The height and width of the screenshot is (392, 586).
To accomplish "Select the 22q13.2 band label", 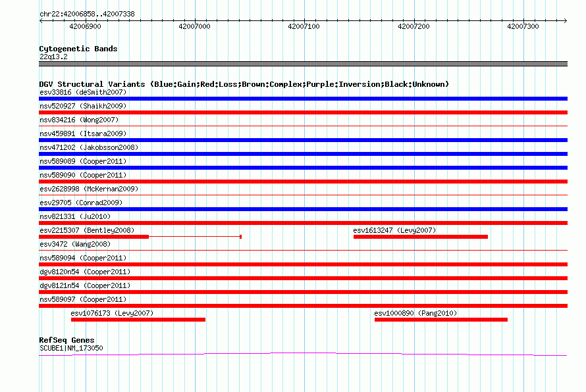I will pos(53,57).
